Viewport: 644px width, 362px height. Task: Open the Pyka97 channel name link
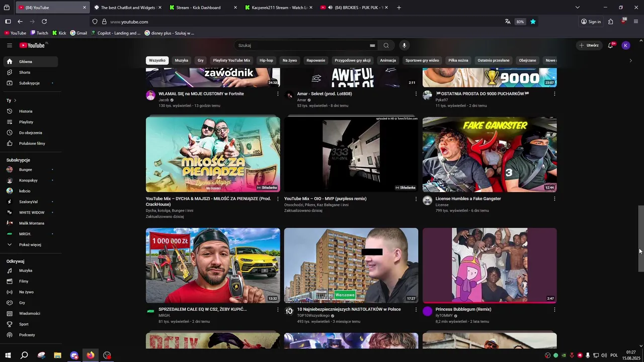click(442, 100)
